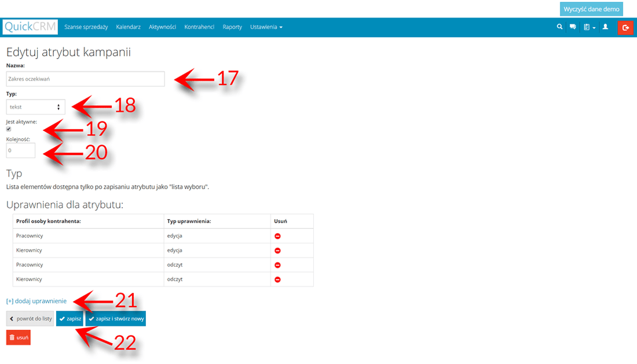Screen dimensions: 637x364
Task: Go to the Kontrahenci section
Action: point(199,27)
